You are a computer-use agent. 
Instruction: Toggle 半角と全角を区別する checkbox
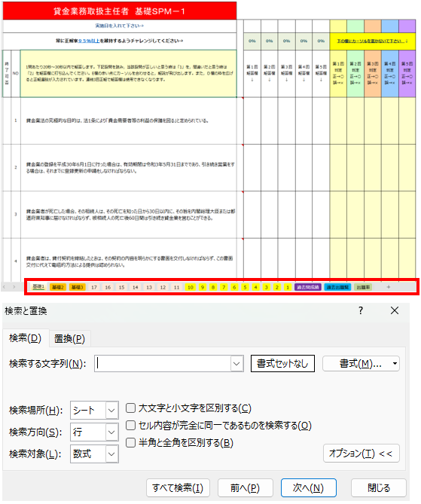click(x=130, y=443)
